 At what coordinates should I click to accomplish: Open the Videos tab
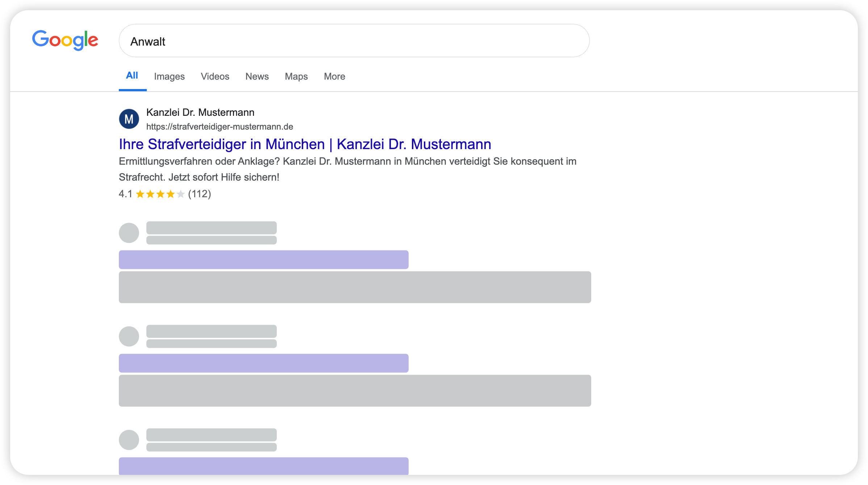coord(215,76)
